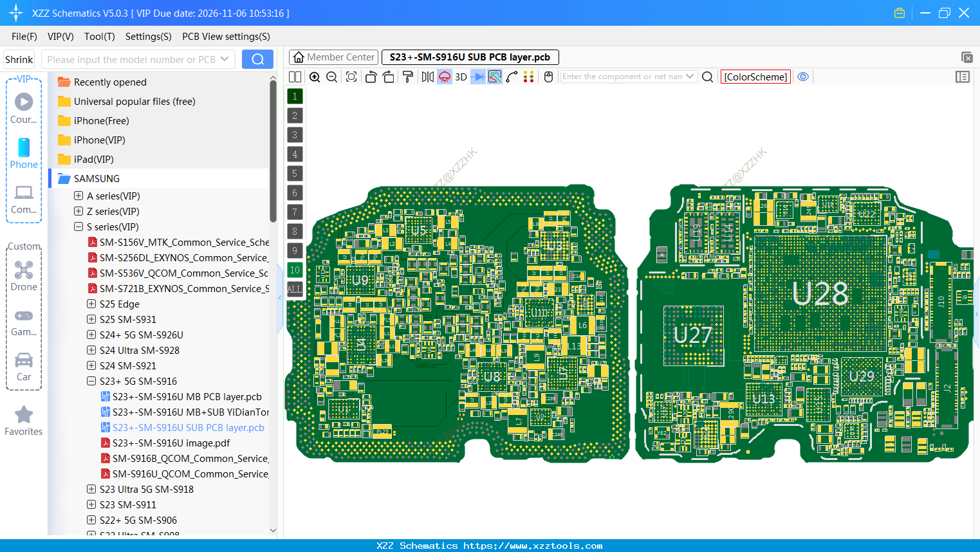The image size is (980, 552).
Task: Click the Member Center button
Action: (333, 57)
